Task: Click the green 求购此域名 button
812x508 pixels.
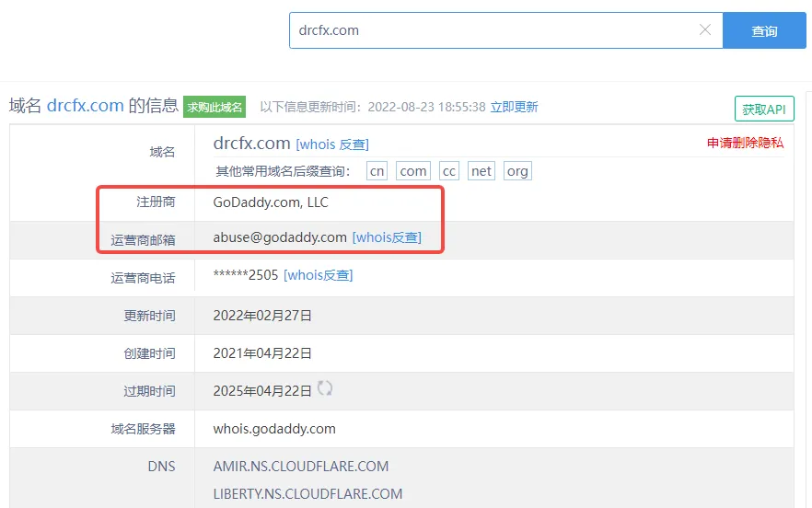Action: click(x=215, y=107)
